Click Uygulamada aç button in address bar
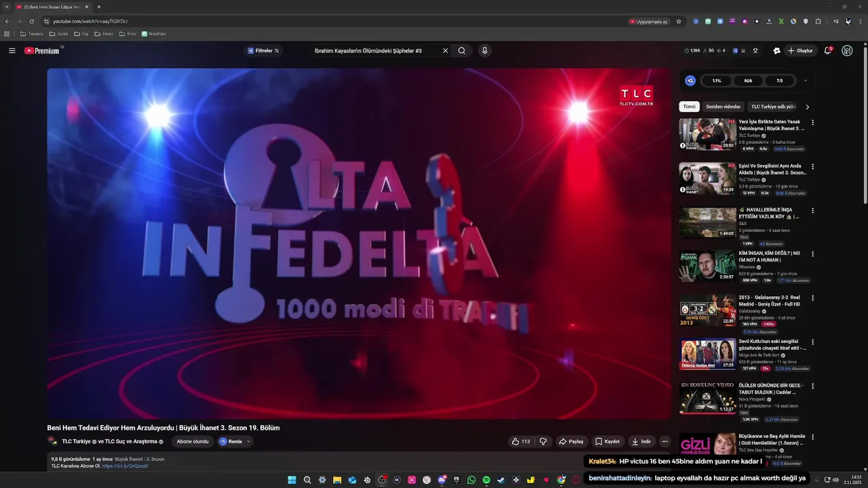Viewport: 868px width, 488px height. 649,22
